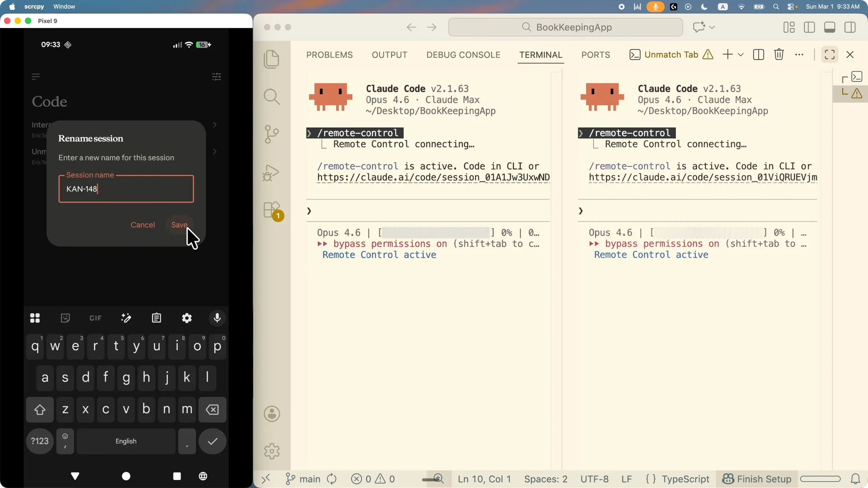This screenshot has height=488, width=868.
Task: Click the Maximize Panel Size icon
Action: 830,55
